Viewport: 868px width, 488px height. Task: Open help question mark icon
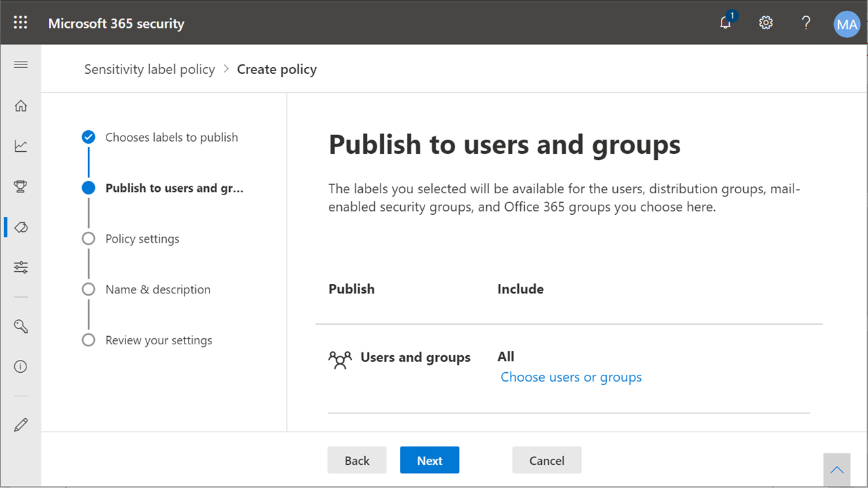tap(806, 22)
